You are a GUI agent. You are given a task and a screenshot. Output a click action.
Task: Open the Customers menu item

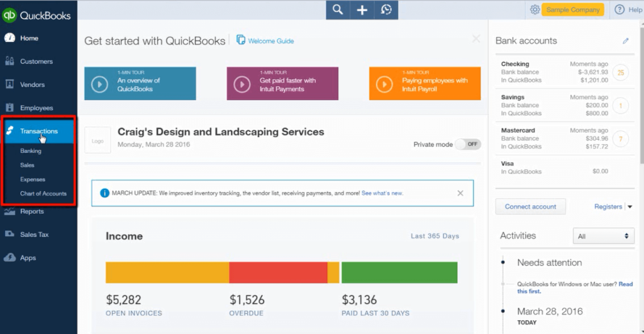(x=36, y=61)
